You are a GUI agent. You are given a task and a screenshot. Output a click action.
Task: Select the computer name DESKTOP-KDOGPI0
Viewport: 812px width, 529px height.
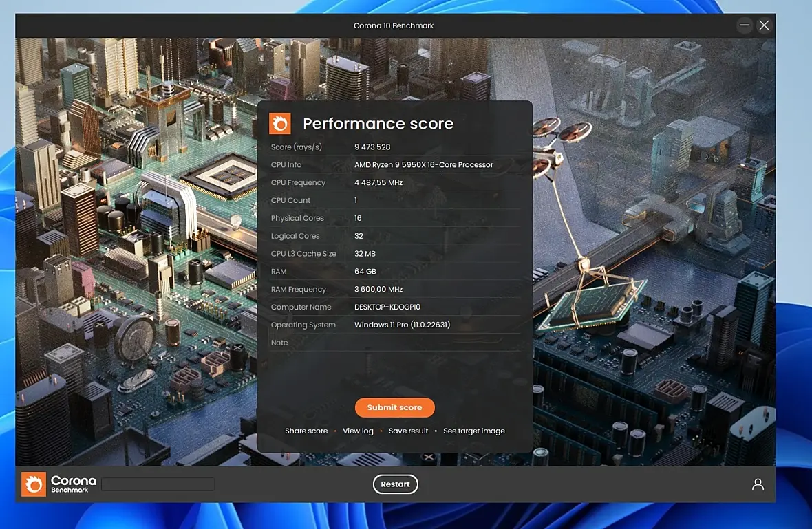387,307
